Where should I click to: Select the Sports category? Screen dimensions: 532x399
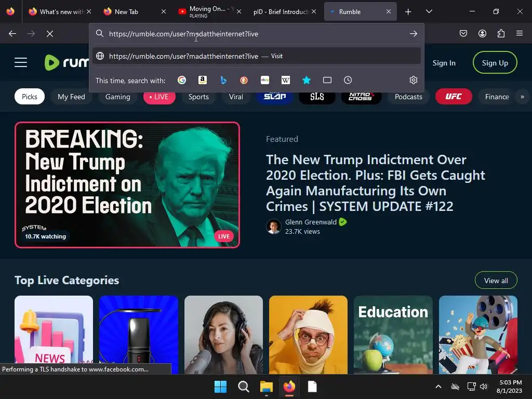(x=198, y=97)
